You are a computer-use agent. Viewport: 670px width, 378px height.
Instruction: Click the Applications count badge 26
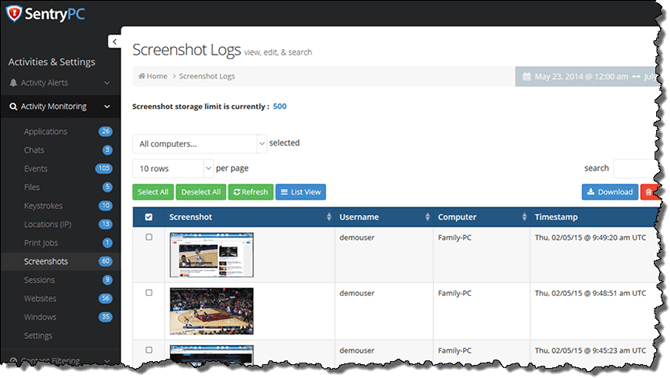pos(106,131)
